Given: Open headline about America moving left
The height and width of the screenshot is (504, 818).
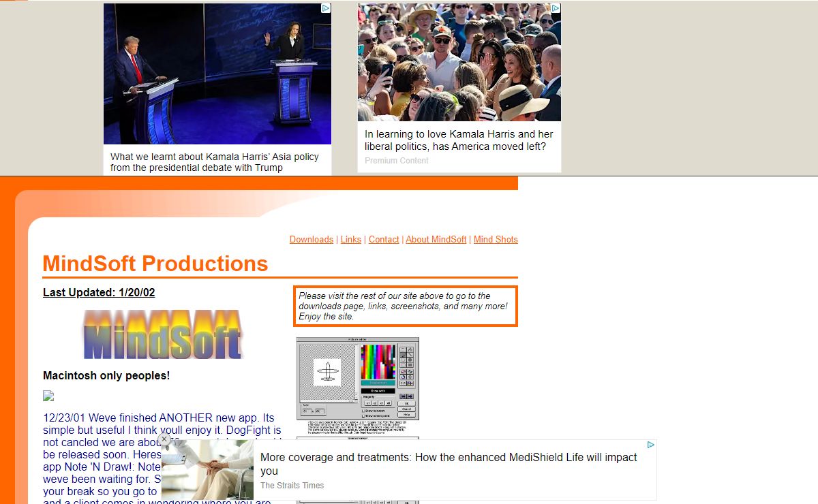Looking at the screenshot, I should click(459, 140).
